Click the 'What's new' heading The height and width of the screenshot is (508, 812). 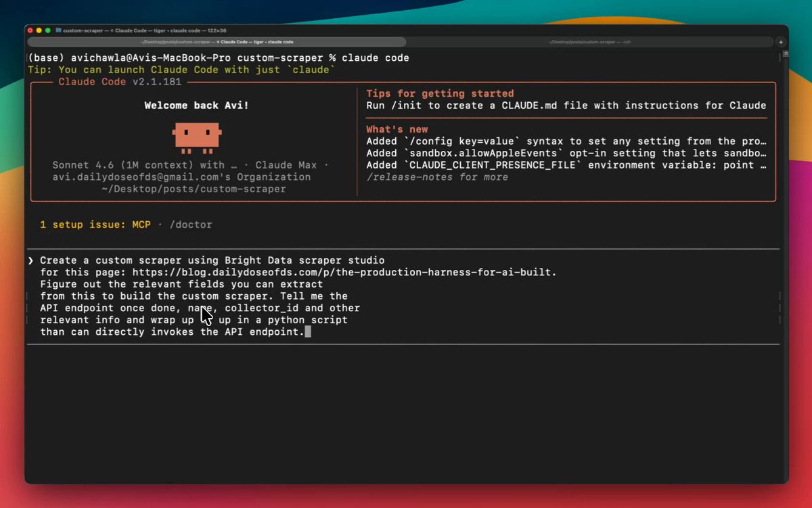[x=397, y=129]
